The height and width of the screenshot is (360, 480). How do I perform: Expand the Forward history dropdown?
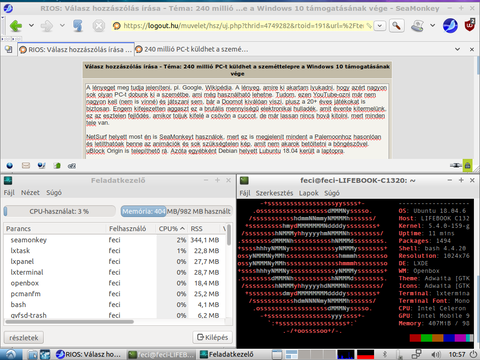tap(62, 25)
